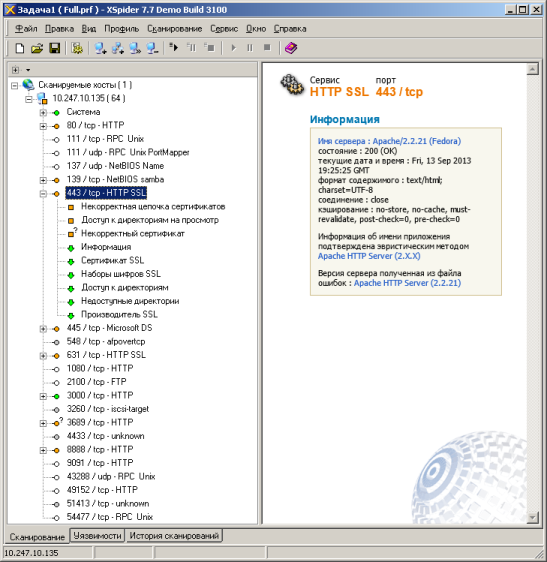This screenshot has width=547, height=562.
Task: Click the New document toolbar icon
Action: 20,48
